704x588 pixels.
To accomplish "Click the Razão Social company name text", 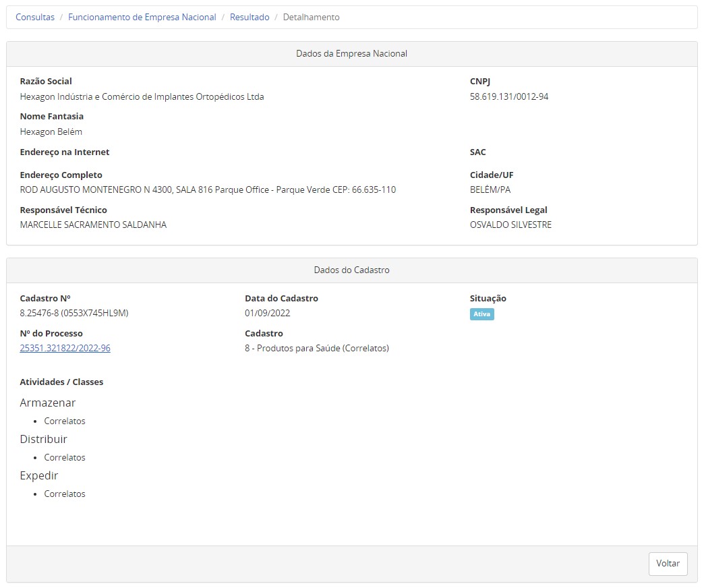I will (142, 97).
